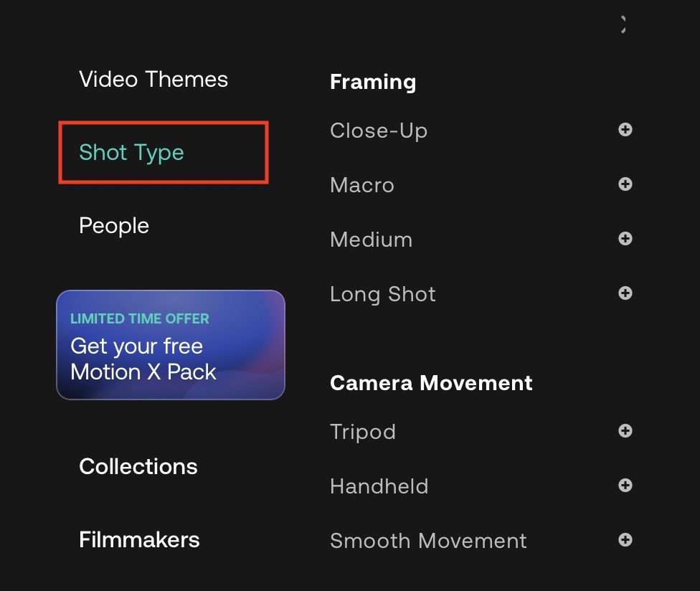Go to Collections
The width and height of the screenshot is (700, 591).
[x=138, y=466]
